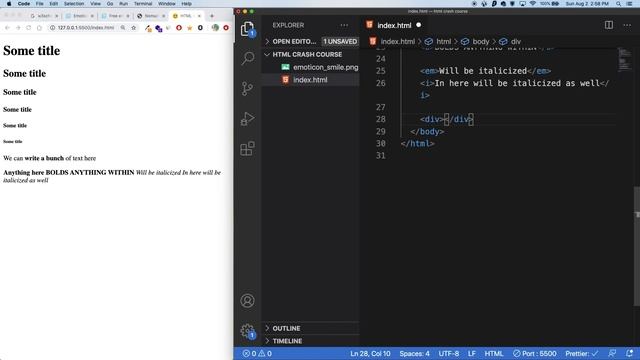Screen dimensions: 640x360
Task: Expand the Outline section
Action: [286, 328]
